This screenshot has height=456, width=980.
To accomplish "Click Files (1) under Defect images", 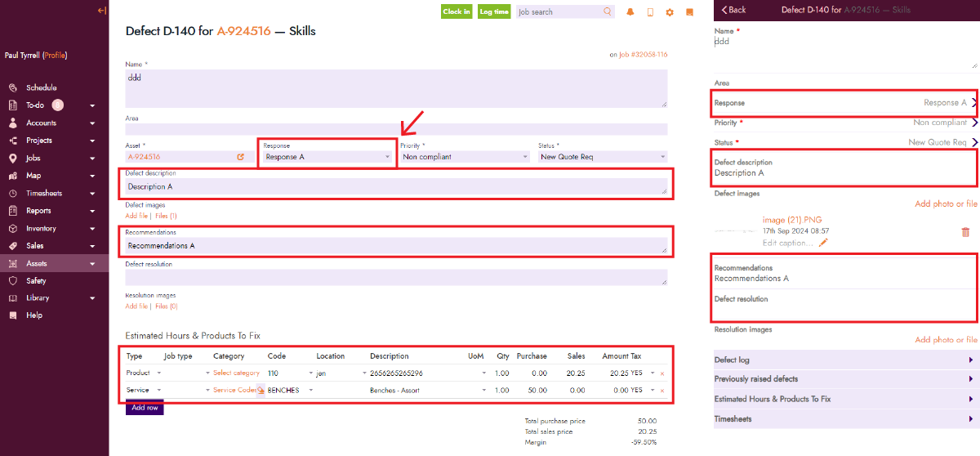I will pos(167,216).
